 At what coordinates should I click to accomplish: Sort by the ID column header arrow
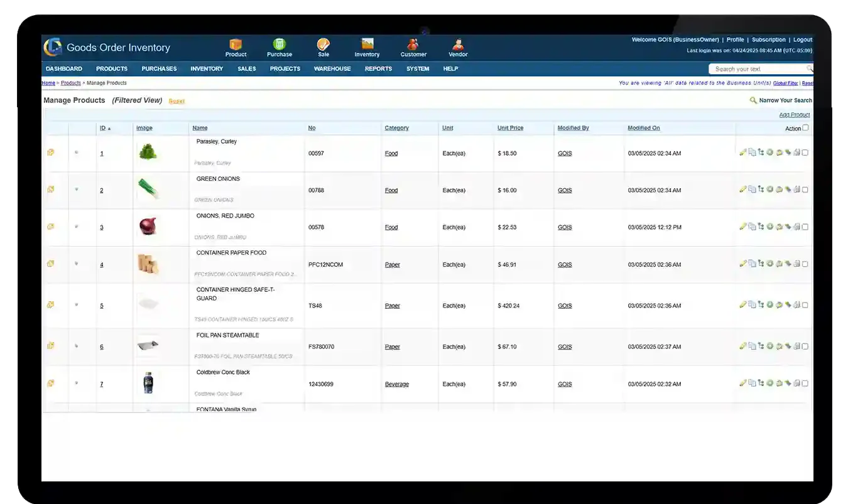click(109, 129)
